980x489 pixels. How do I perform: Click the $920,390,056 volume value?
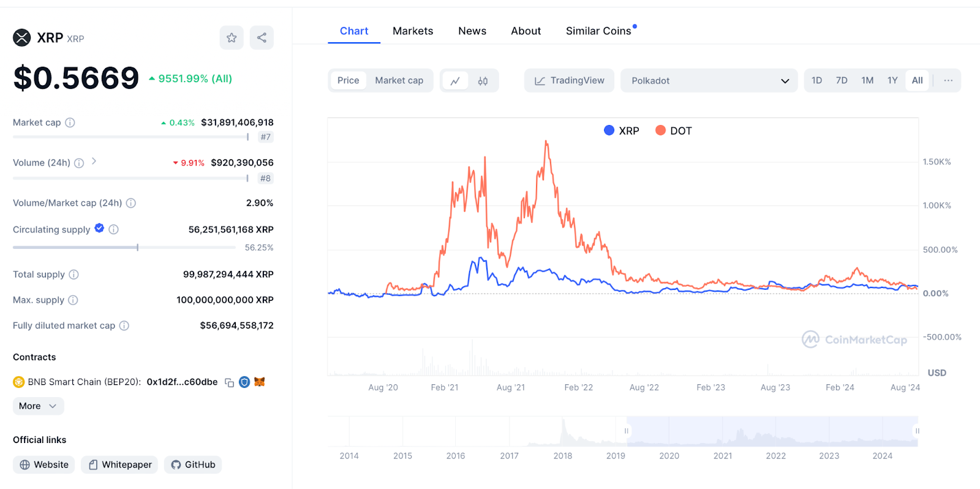pos(242,163)
